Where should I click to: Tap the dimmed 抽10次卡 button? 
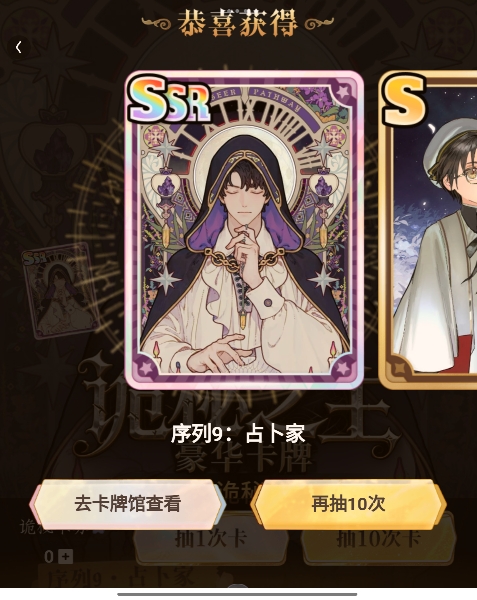coord(379,539)
